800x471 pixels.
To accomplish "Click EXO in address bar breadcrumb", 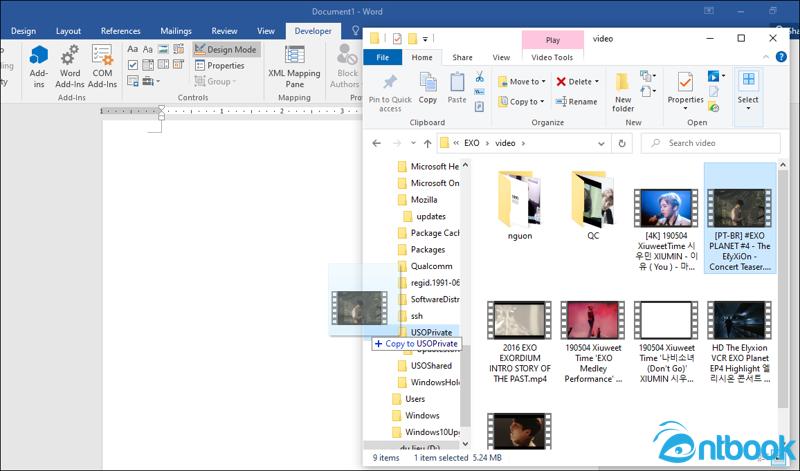I will pos(471,143).
